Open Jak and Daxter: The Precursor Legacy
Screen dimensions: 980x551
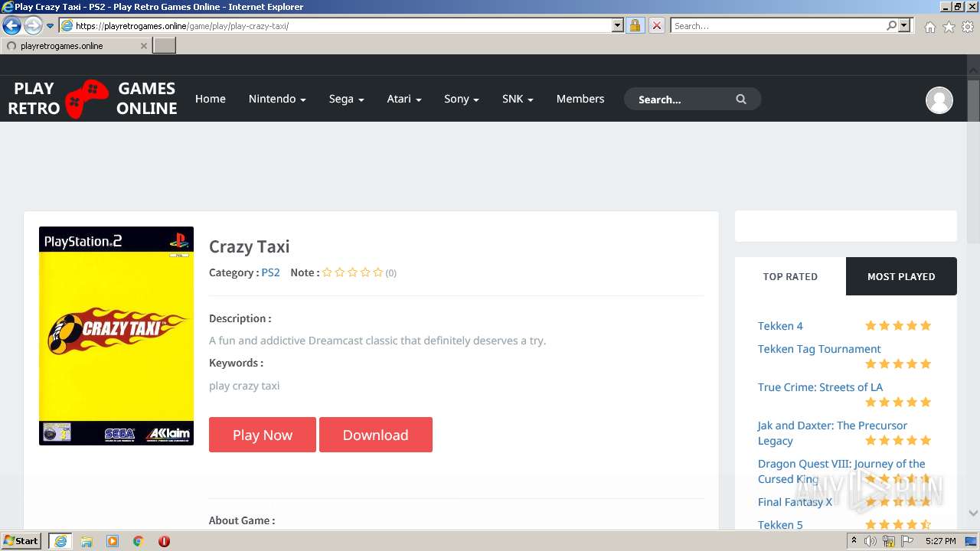[x=832, y=433]
